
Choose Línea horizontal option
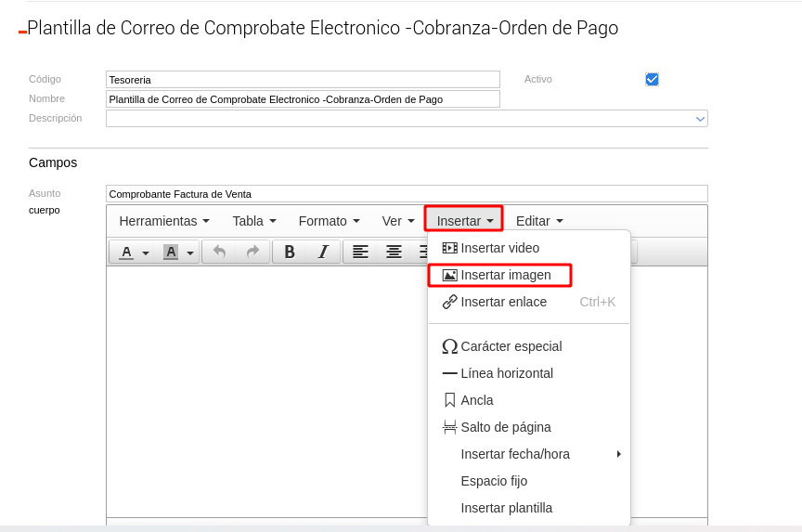529,373
